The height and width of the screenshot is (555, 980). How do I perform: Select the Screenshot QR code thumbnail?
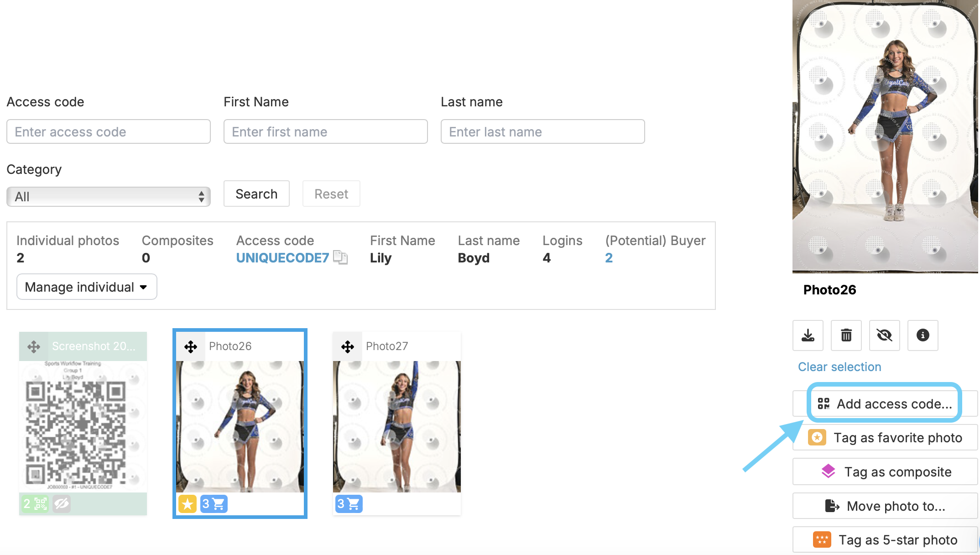click(83, 426)
